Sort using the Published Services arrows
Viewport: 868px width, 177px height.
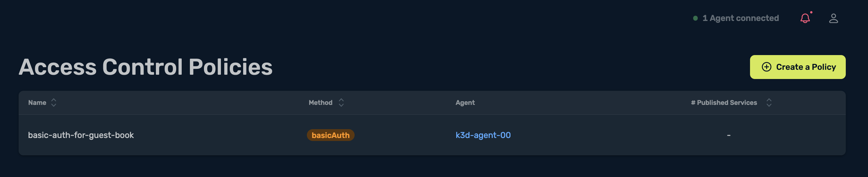(x=769, y=103)
